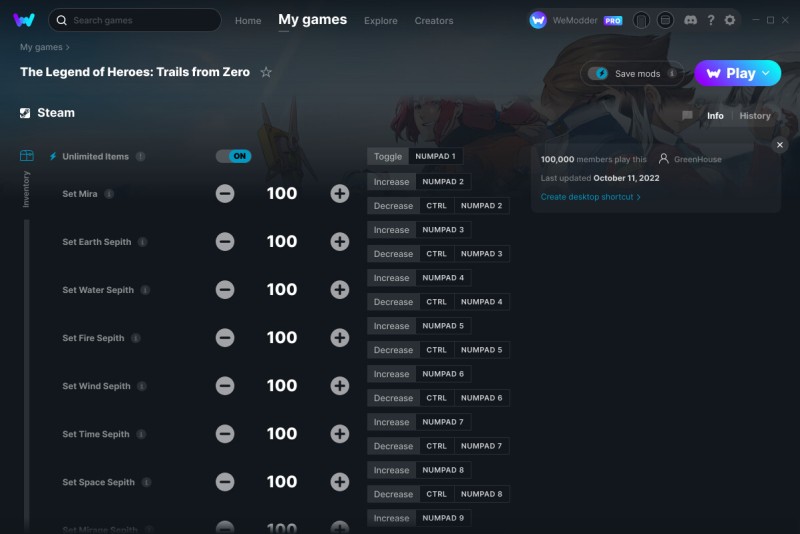Click the My games breadcrumb chevron
Screen dimensions: 800x534
pyautogui.click(x=68, y=47)
